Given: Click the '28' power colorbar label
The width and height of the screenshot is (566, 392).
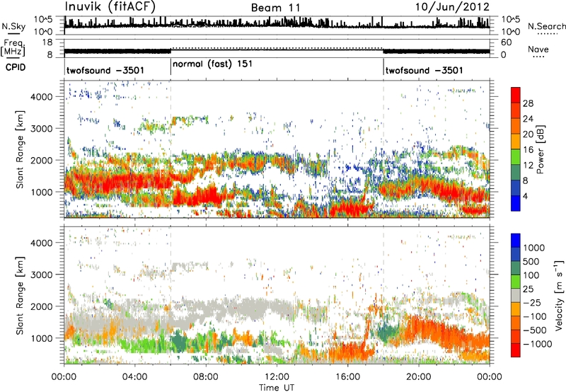Looking at the screenshot, I should [528, 103].
